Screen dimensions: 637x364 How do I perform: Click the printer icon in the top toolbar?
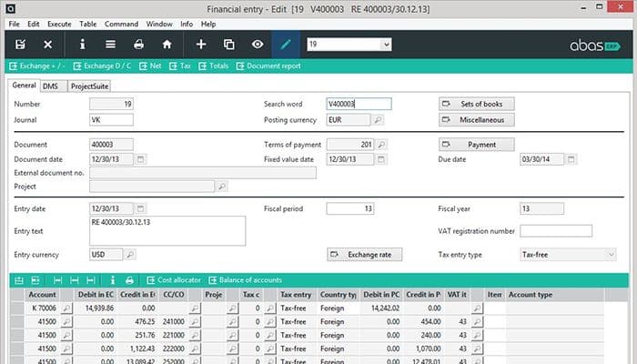pos(139,44)
